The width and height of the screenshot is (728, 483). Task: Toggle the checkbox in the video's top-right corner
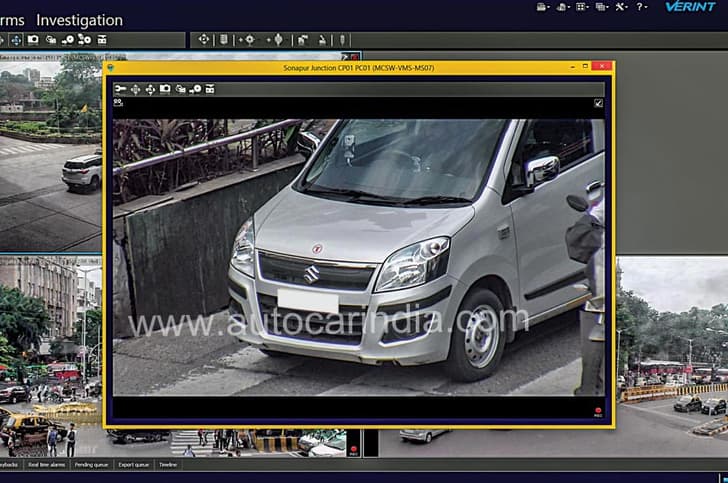click(x=598, y=102)
